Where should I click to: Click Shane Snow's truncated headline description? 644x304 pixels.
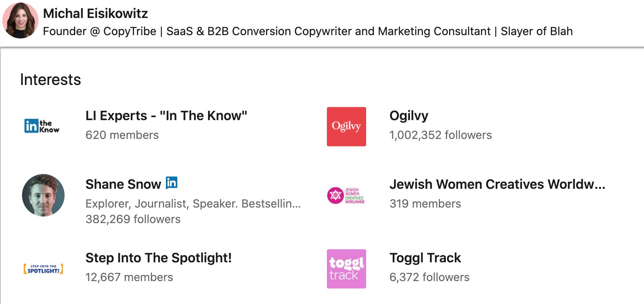tap(193, 203)
